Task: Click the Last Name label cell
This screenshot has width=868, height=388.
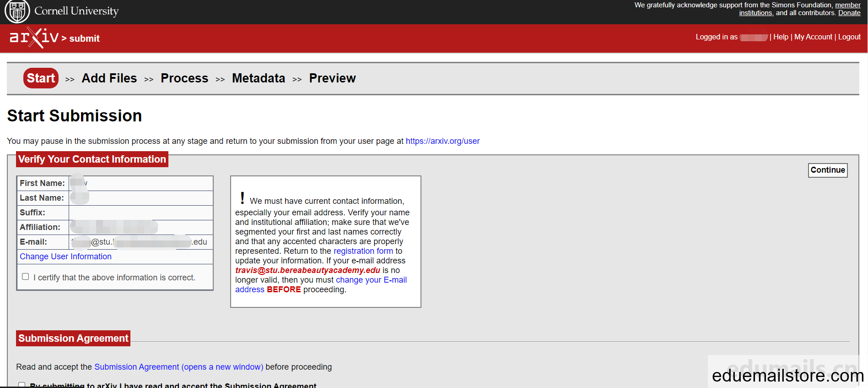Action: click(x=43, y=198)
